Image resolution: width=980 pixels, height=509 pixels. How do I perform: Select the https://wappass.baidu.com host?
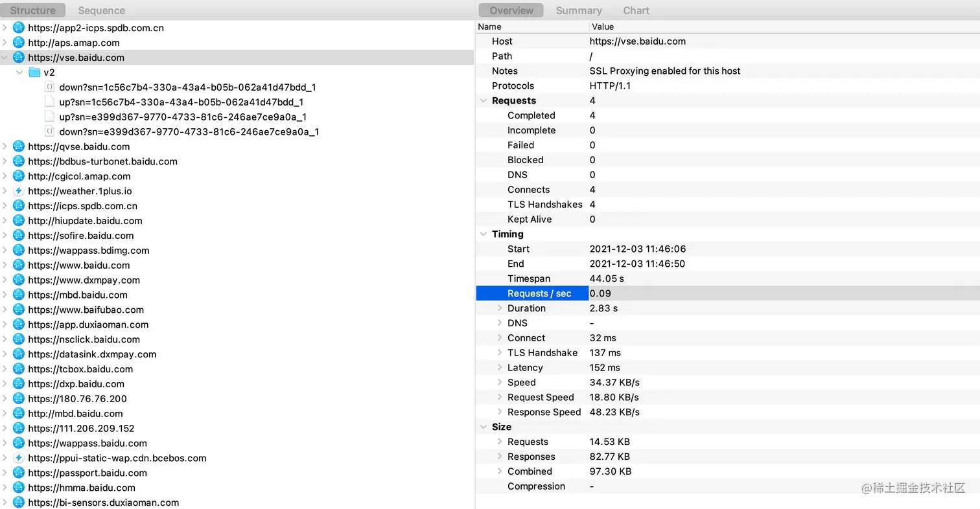pos(87,443)
